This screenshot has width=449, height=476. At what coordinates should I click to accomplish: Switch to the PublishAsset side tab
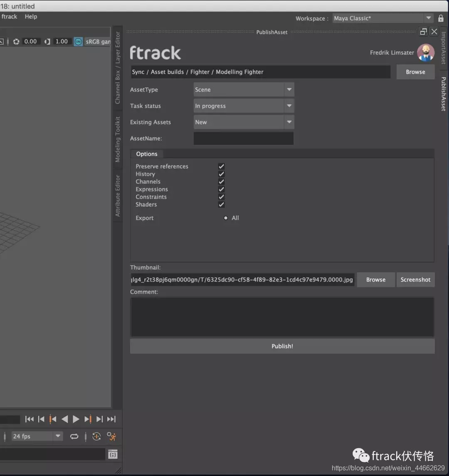coord(444,94)
